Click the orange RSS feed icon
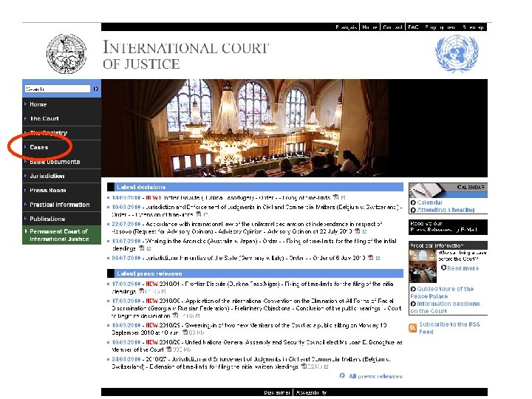532x399 pixels. pos(412,328)
